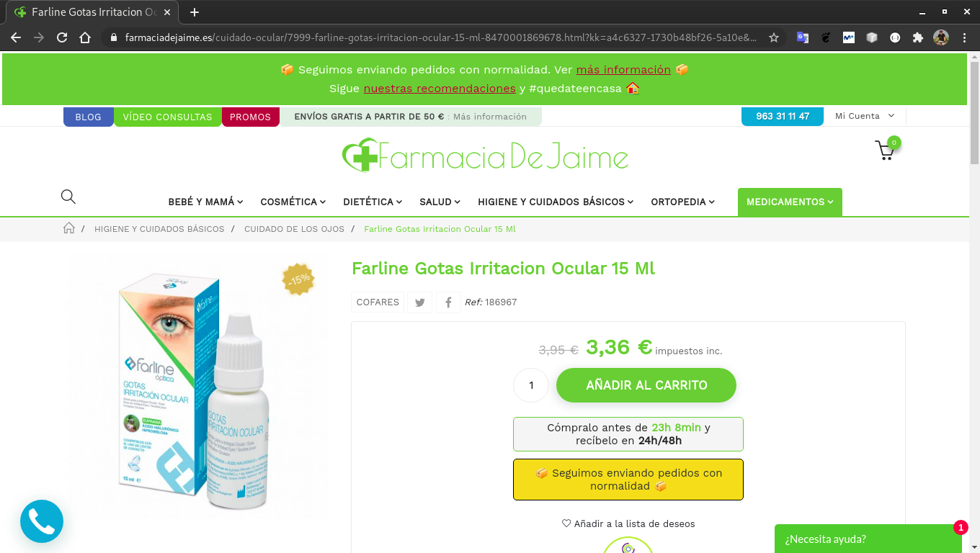Share product via Facebook icon

tap(448, 302)
